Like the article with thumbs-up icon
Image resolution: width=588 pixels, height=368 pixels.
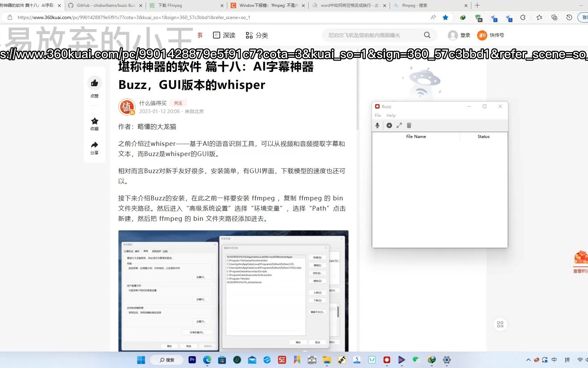pyautogui.click(x=95, y=83)
